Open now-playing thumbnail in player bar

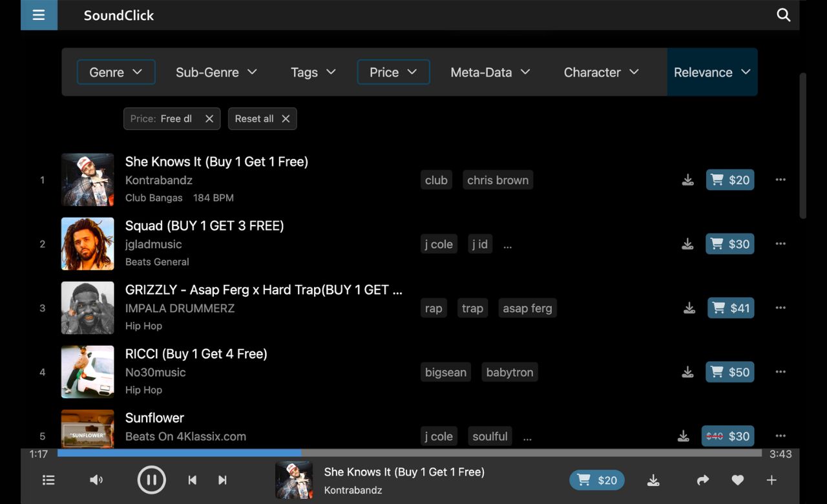[294, 480]
